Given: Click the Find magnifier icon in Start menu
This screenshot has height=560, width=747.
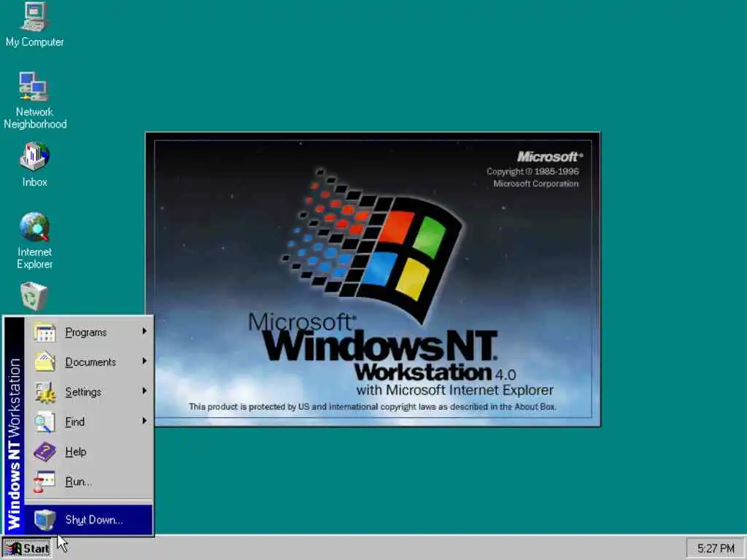Looking at the screenshot, I should 44,422.
